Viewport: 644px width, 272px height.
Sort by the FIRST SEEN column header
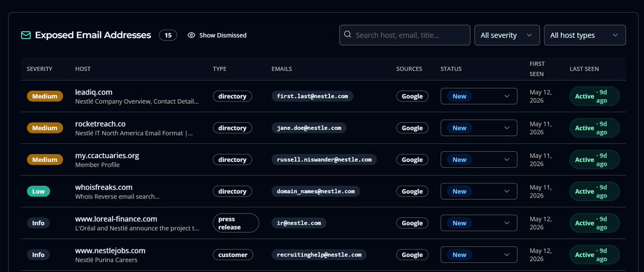point(537,69)
